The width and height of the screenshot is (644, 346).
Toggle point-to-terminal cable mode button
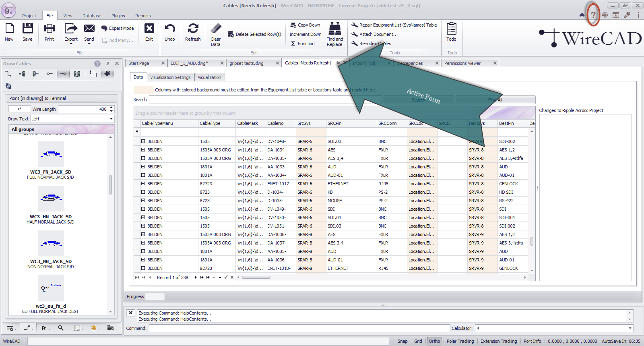63,74
